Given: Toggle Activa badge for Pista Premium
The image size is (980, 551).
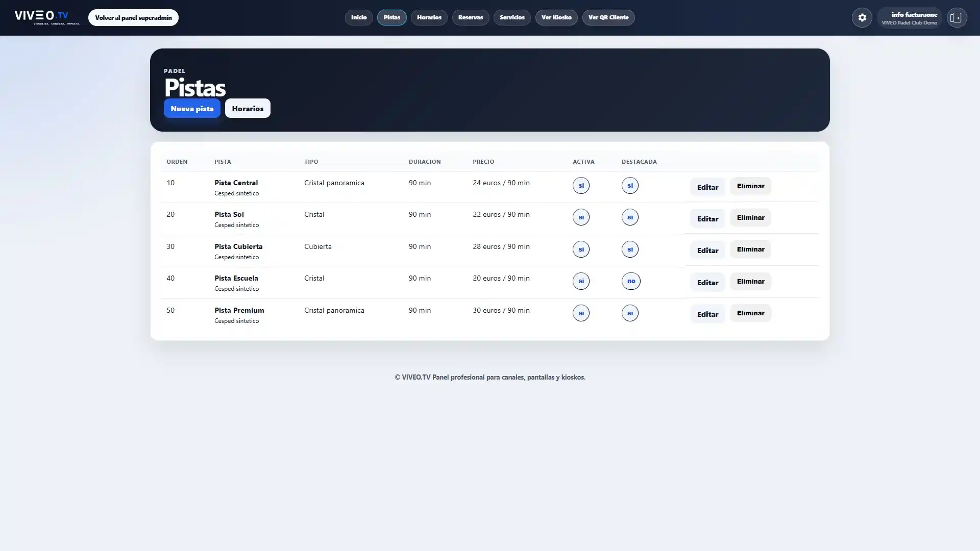Looking at the screenshot, I should 581,313.
